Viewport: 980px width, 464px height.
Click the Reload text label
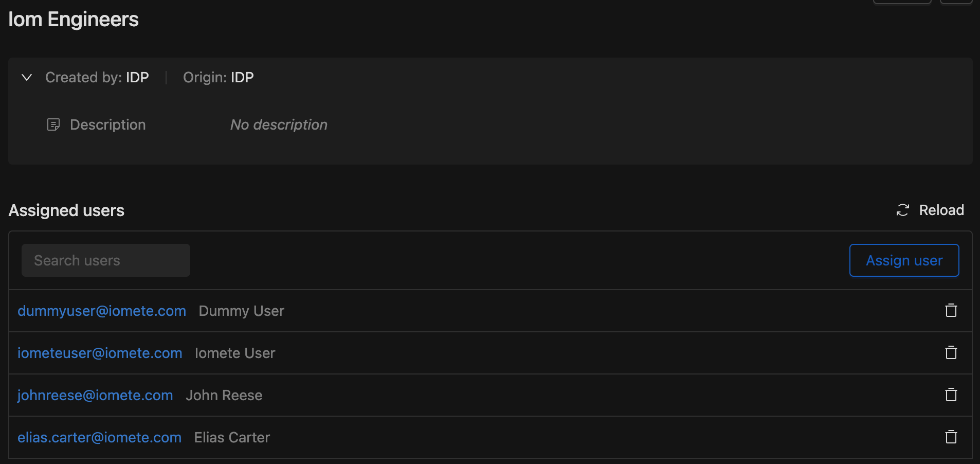(941, 210)
